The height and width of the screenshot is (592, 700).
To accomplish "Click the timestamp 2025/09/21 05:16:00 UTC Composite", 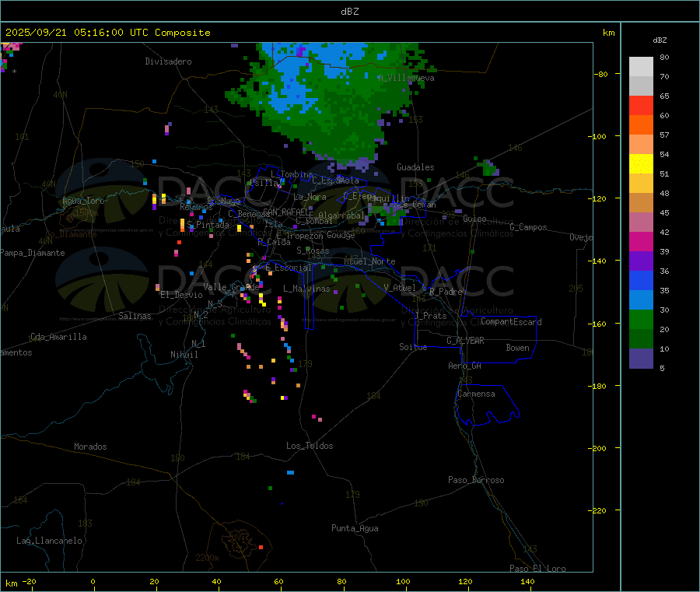I will click(107, 33).
